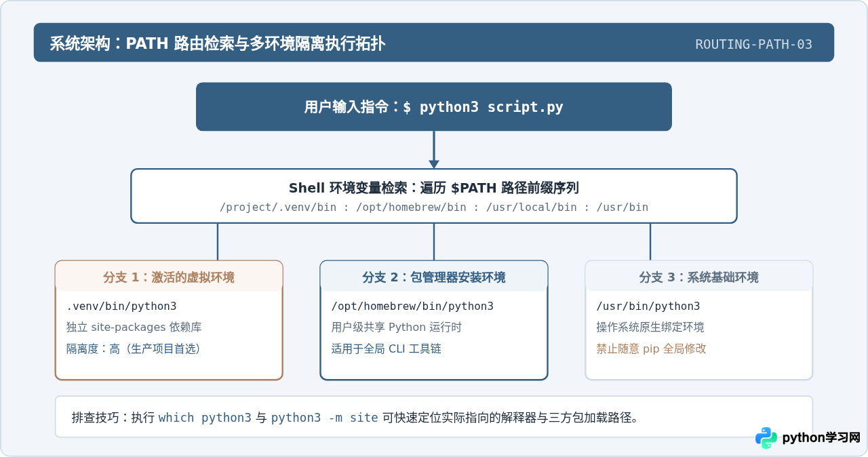Click the 'python学习网' label
Viewport: 868px width, 457px height.
821,438
